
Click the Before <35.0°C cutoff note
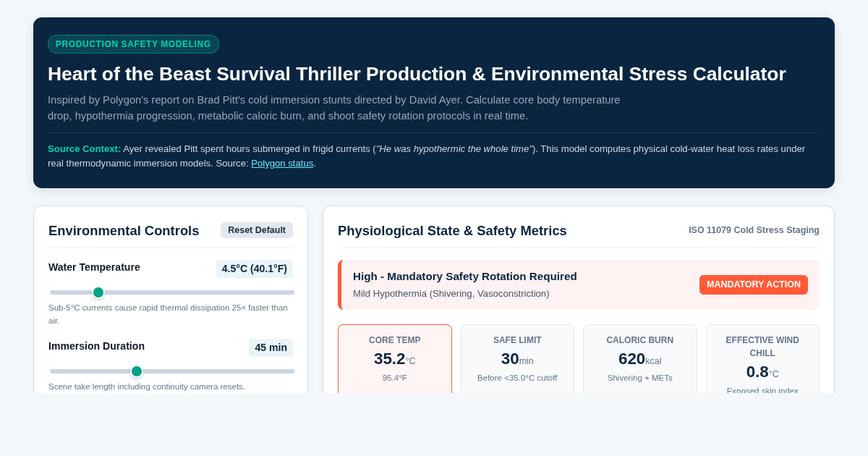coord(517,378)
